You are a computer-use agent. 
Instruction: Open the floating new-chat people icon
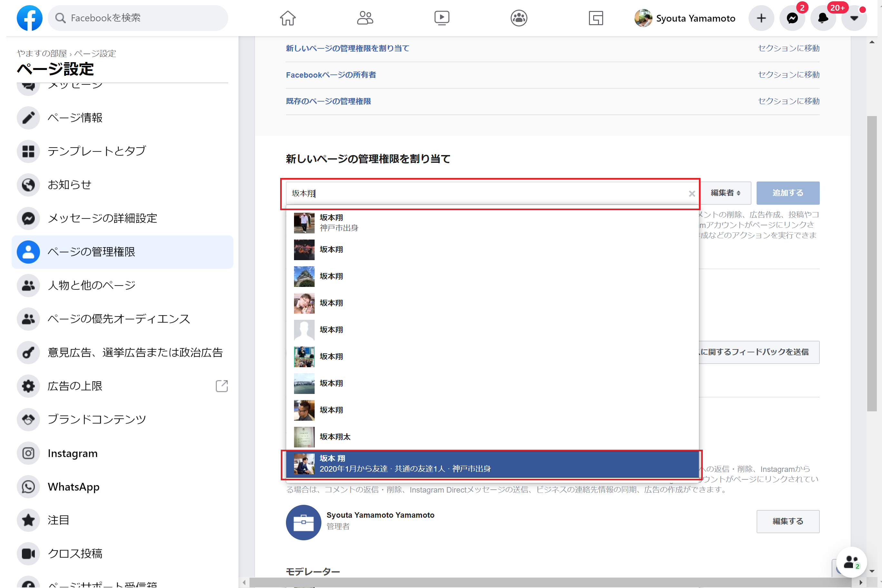[x=851, y=563]
